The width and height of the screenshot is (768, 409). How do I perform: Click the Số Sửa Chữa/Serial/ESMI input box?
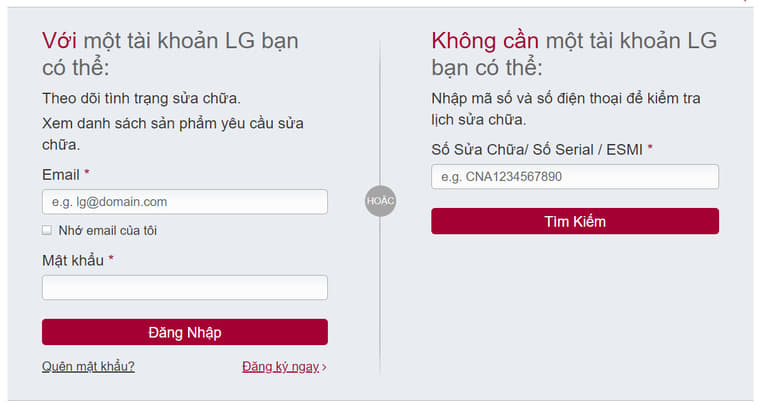pyautogui.click(x=574, y=177)
